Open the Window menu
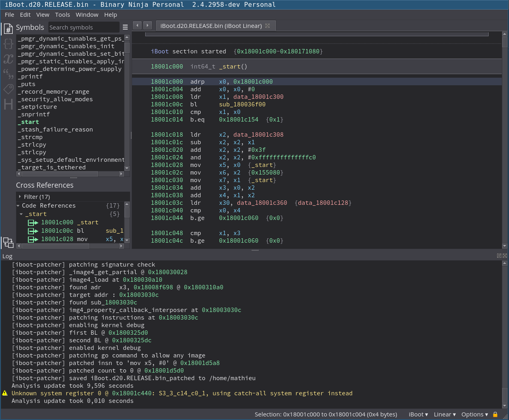 [x=87, y=15]
